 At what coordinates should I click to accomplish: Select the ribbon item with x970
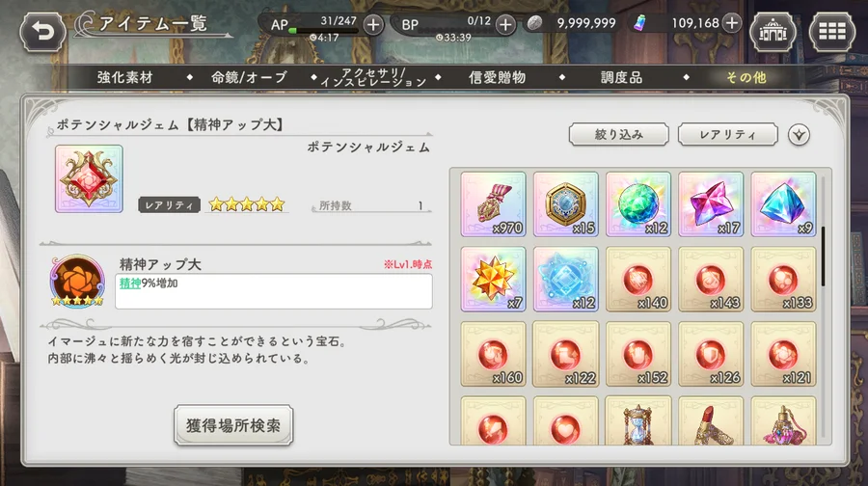pos(493,203)
